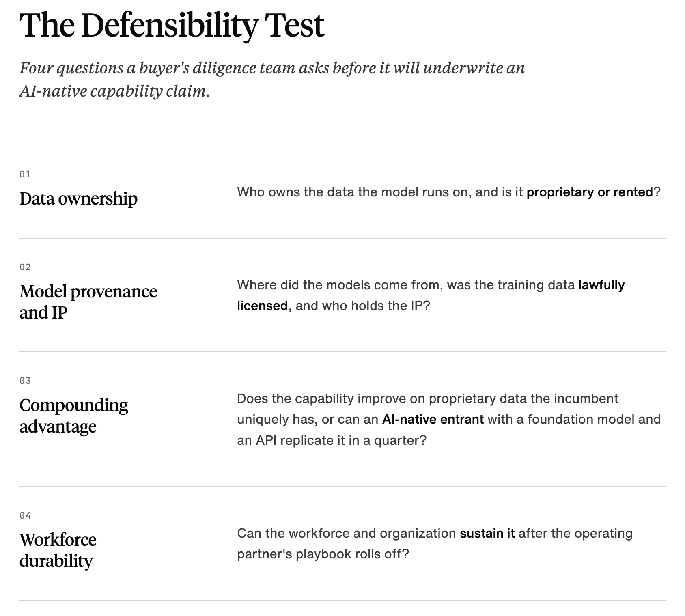Click the 'Model provenance and IP' heading
The width and height of the screenshot is (685, 616).
tap(88, 302)
